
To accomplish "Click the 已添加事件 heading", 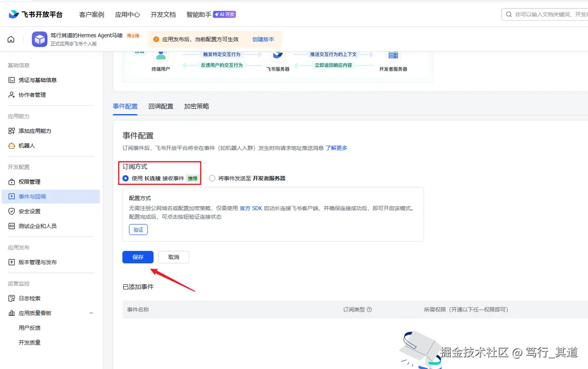I will point(138,287).
